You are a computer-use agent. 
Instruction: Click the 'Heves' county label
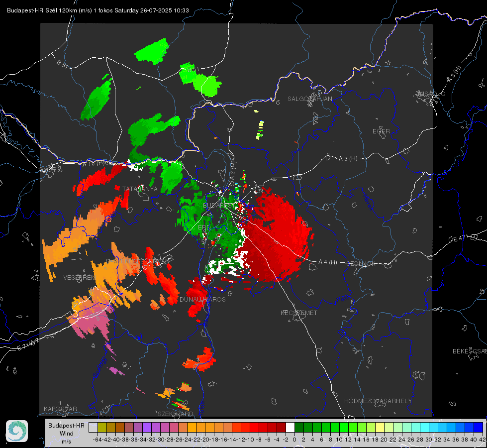[368, 202]
